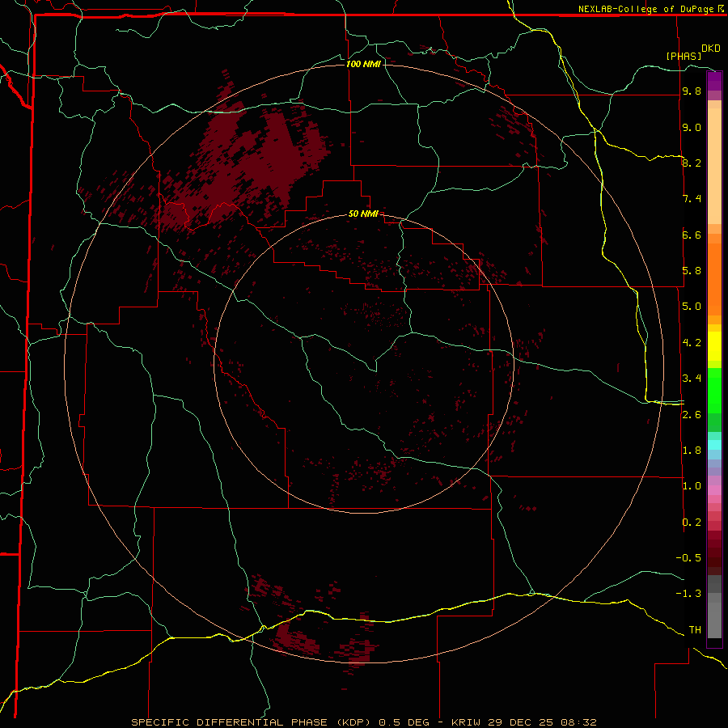
Task: Select the 1.8 value on the color scale
Action: point(692,451)
